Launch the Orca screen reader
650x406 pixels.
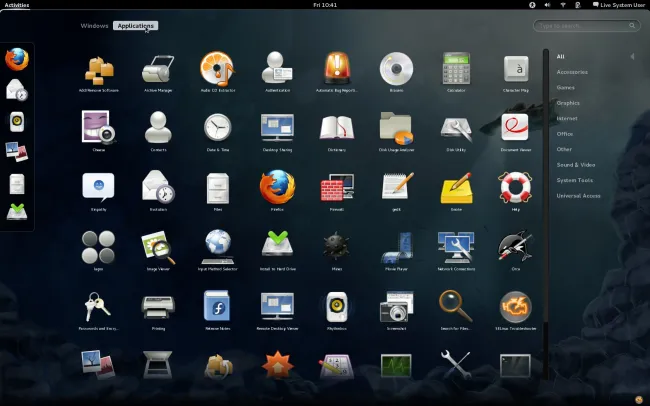tap(515, 247)
